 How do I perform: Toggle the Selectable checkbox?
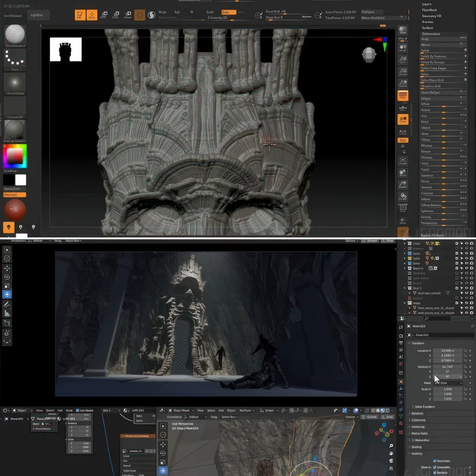(435, 461)
